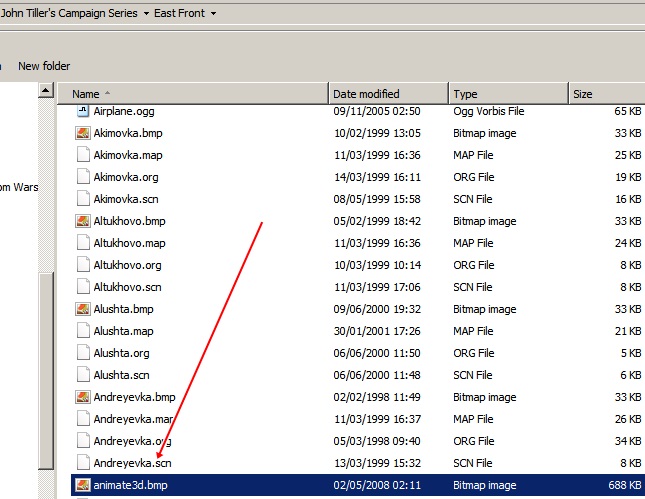Screen dimensions: 645x499
Task: Click the Altukhovo.scn file icon
Action: pyautogui.click(x=83, y=287)
